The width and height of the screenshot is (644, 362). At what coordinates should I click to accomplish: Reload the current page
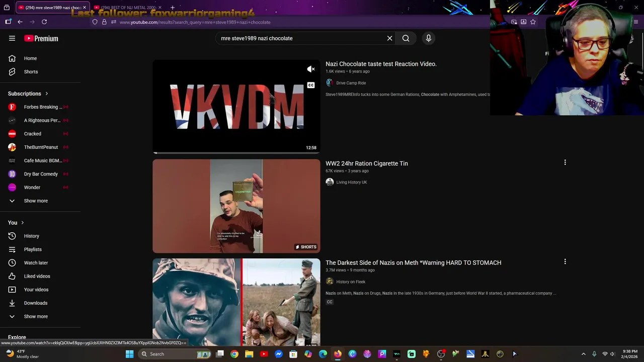pos(44,22)
